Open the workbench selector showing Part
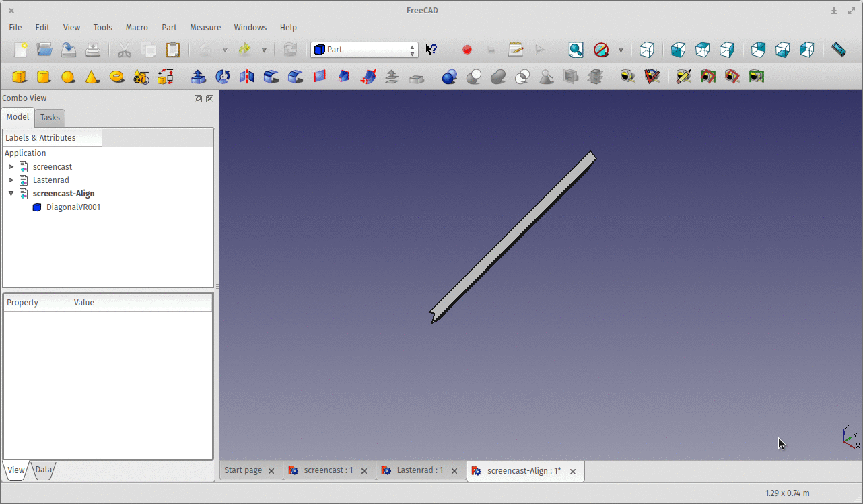Screen dimensions: 863x504 [x=364, y=50]
